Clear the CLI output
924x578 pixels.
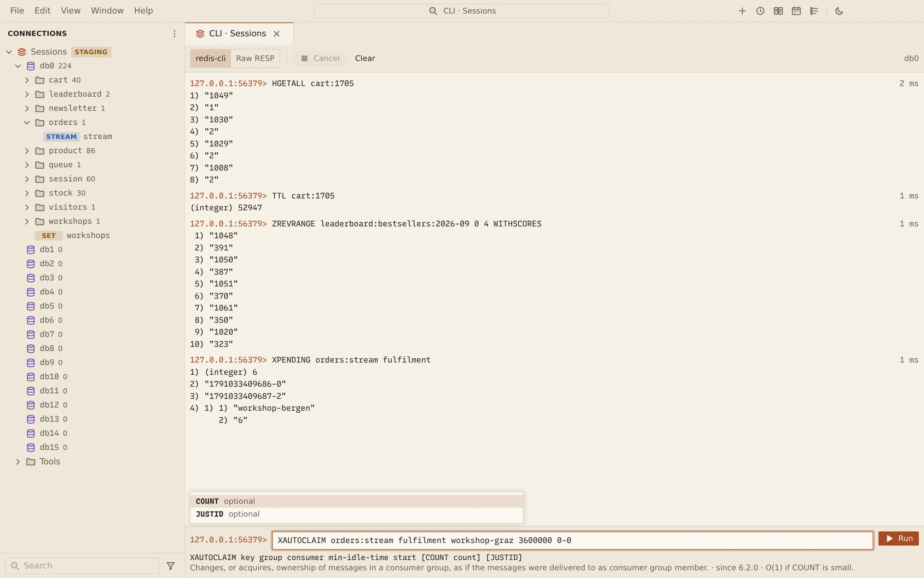click(365, 58)
